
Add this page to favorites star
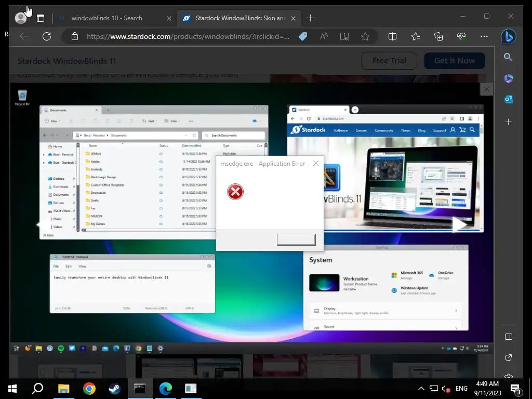coord(365,37)
